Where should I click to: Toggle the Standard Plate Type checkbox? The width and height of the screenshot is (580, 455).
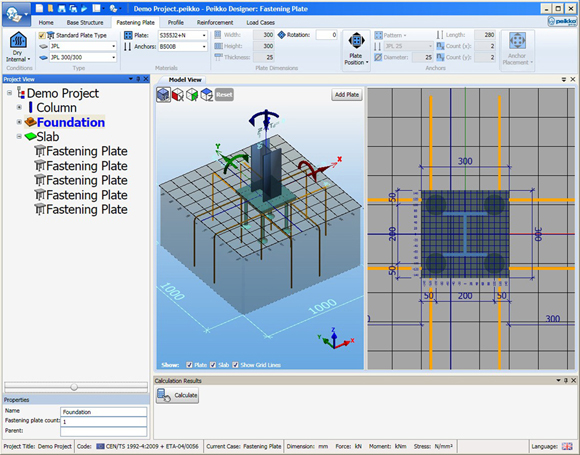42,36
